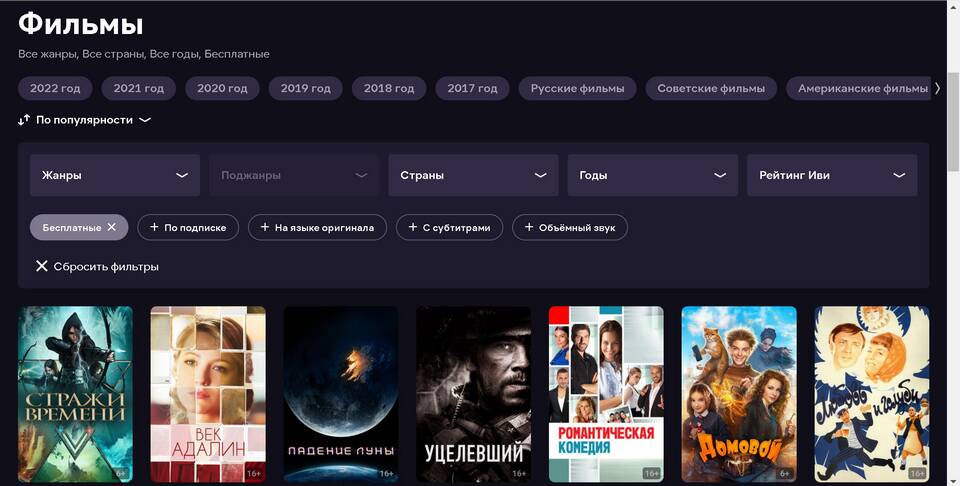Enable the По подписке filter
Screen dimensions: 960x486
pos(188,227)
